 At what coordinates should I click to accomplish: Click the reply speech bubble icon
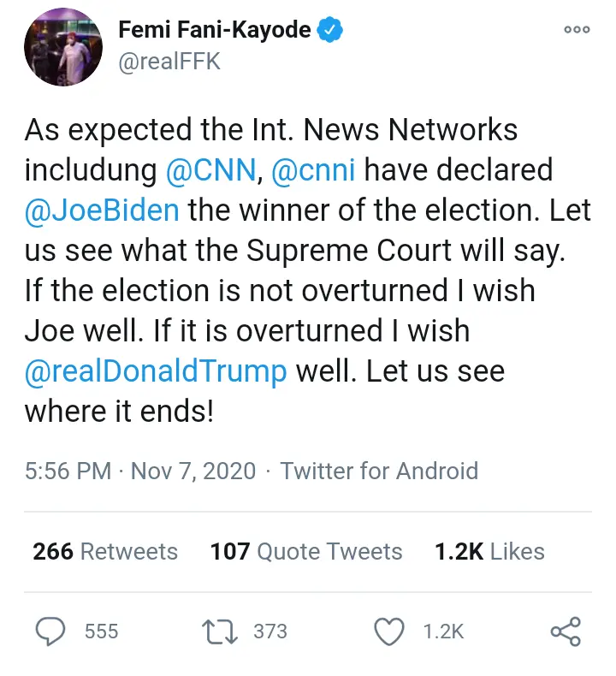[x=50, y=632]
